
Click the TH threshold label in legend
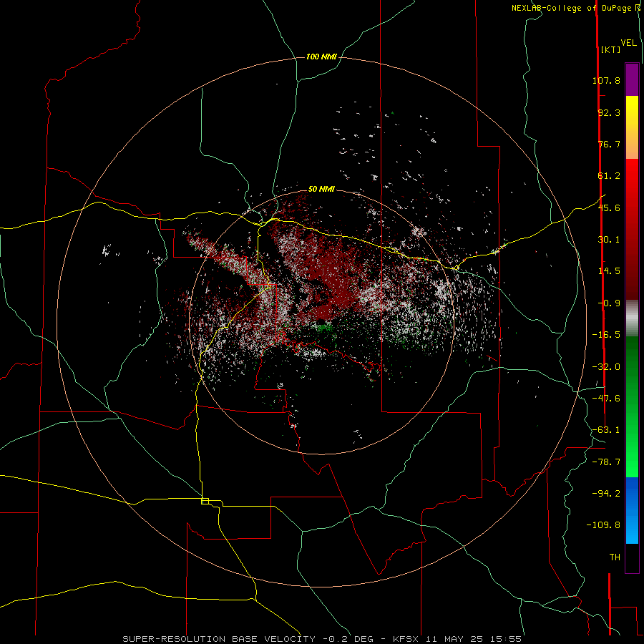pyautogui.click(x=615, y=557)
